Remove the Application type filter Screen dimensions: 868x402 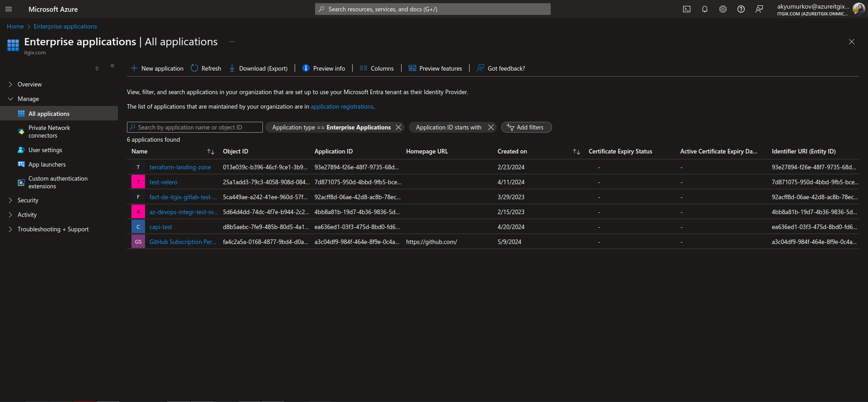(x=398, y=127)
